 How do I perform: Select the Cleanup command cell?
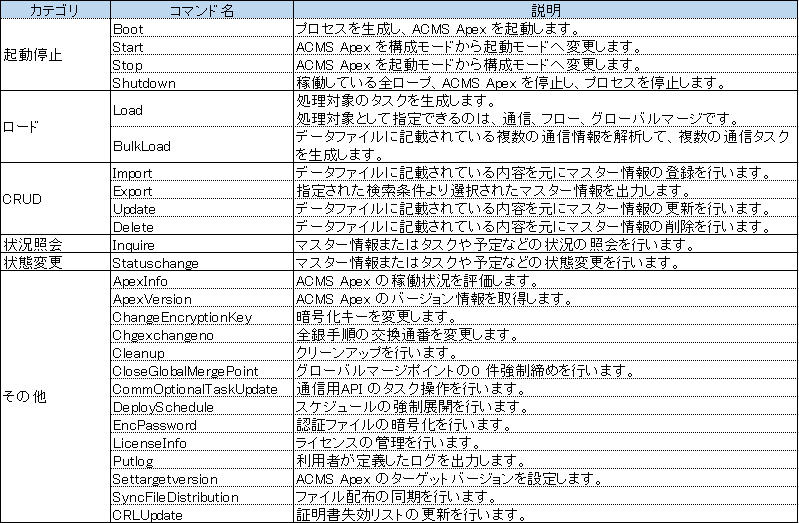pos(201,352)
